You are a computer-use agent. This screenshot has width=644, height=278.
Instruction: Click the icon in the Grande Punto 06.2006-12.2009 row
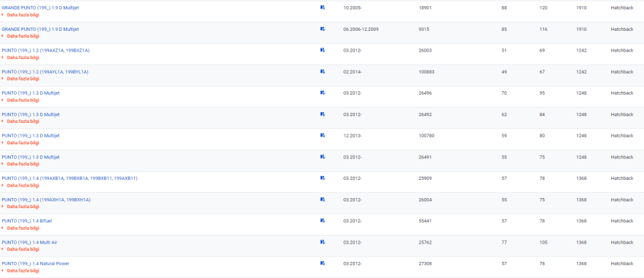click(x=323, y=29)
